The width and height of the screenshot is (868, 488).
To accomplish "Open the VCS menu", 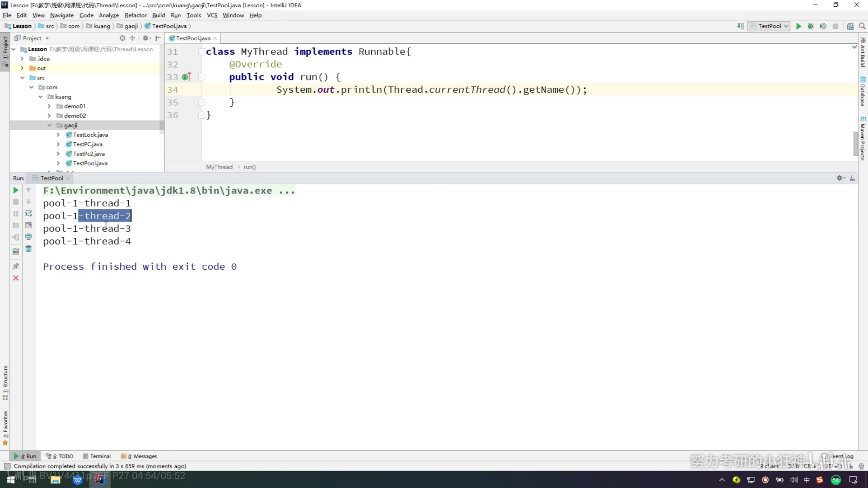I will (212, 15).
